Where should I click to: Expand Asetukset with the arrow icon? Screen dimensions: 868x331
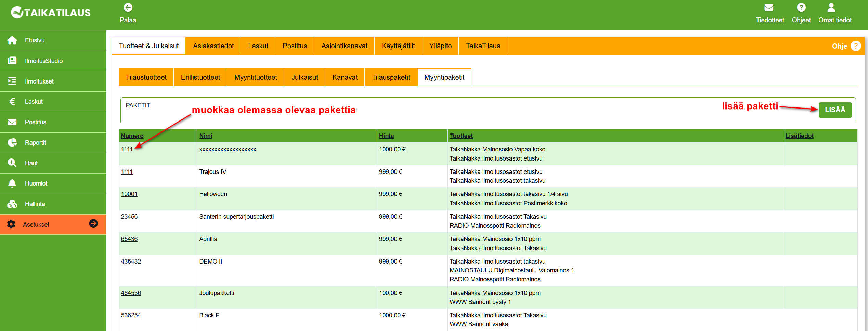93,224
